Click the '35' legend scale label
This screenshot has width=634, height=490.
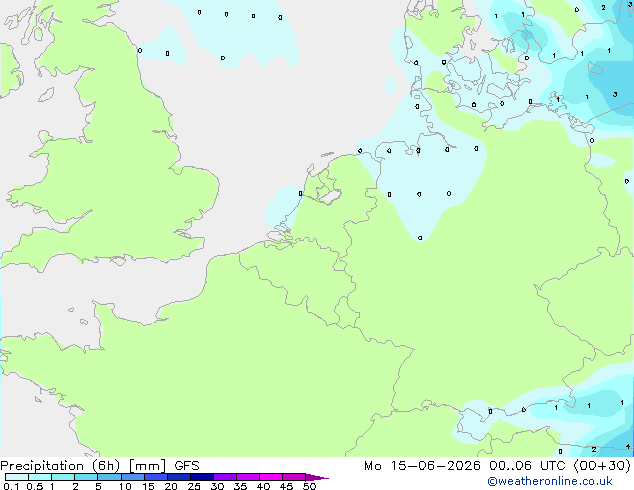coord(240,486)
